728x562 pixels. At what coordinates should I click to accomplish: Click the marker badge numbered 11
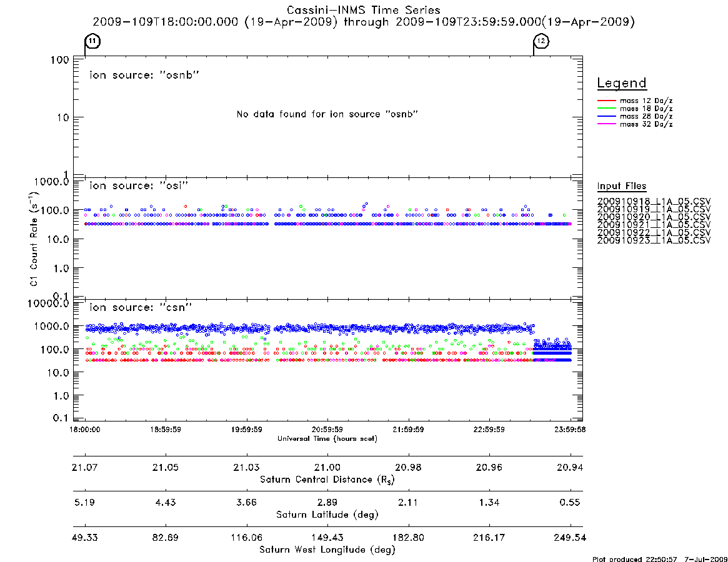[93, 41]
